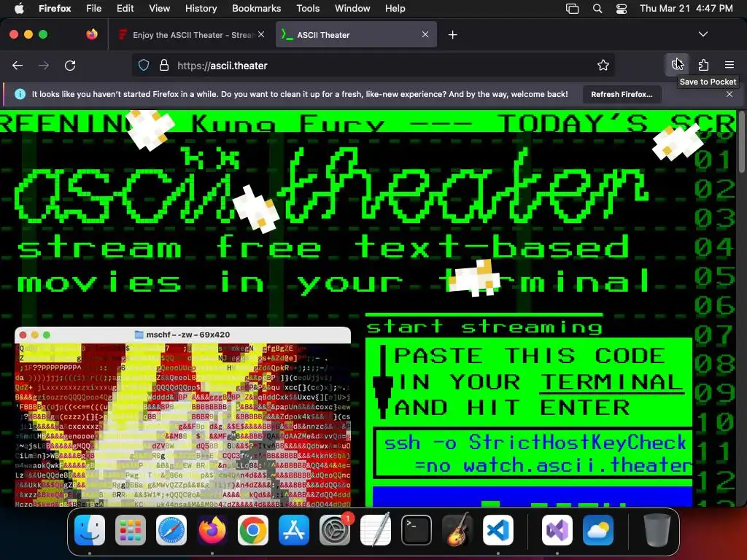Launch Google Chrome from the Dock
The height and width of the screenshot is (560, 747).
point(253,530)
